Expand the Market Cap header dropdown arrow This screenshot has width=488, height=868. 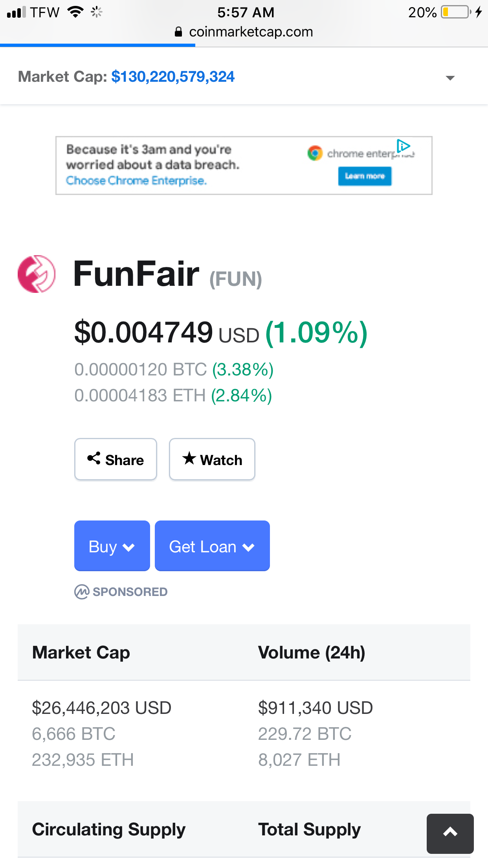(450, 78)
